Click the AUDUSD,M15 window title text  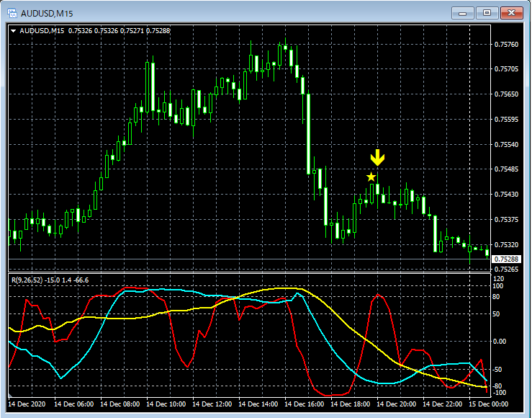(x=47, y=13)
